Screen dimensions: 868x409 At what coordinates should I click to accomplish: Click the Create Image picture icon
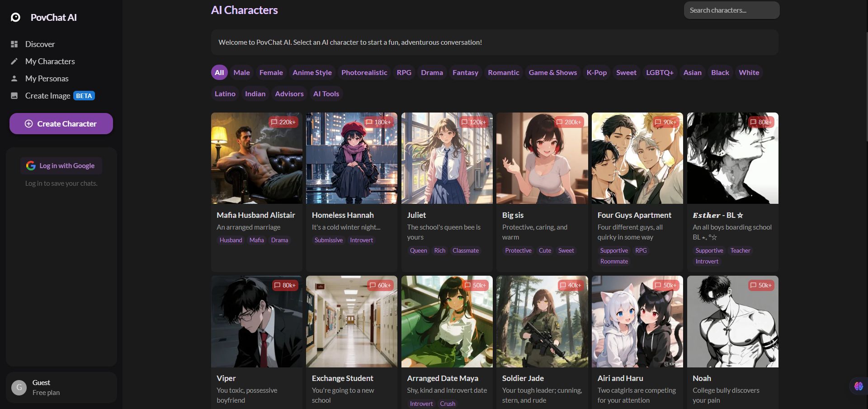point(15,95)
